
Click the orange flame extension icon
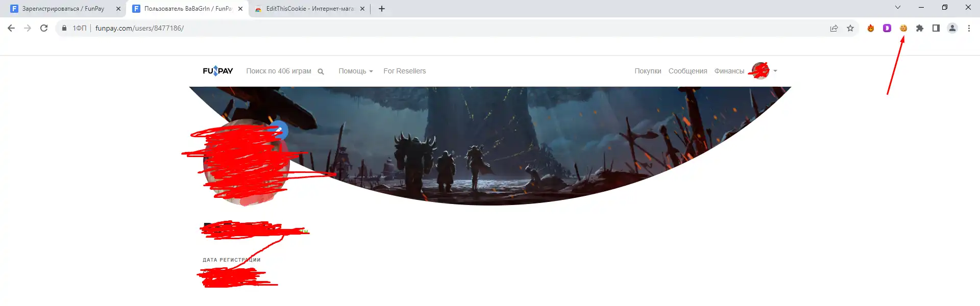pyautogui.click(x=871, y=28)
